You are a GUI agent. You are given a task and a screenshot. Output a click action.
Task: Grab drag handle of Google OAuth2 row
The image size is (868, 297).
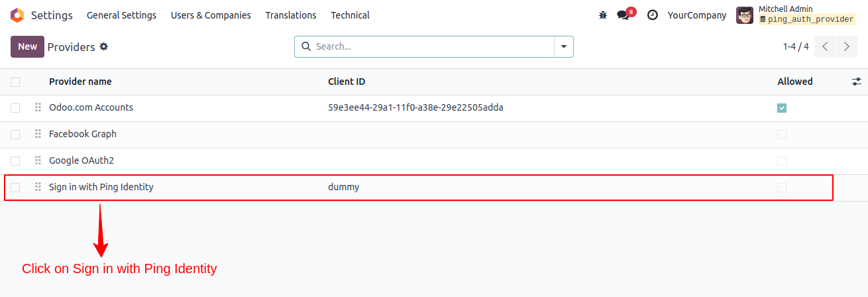38,160
